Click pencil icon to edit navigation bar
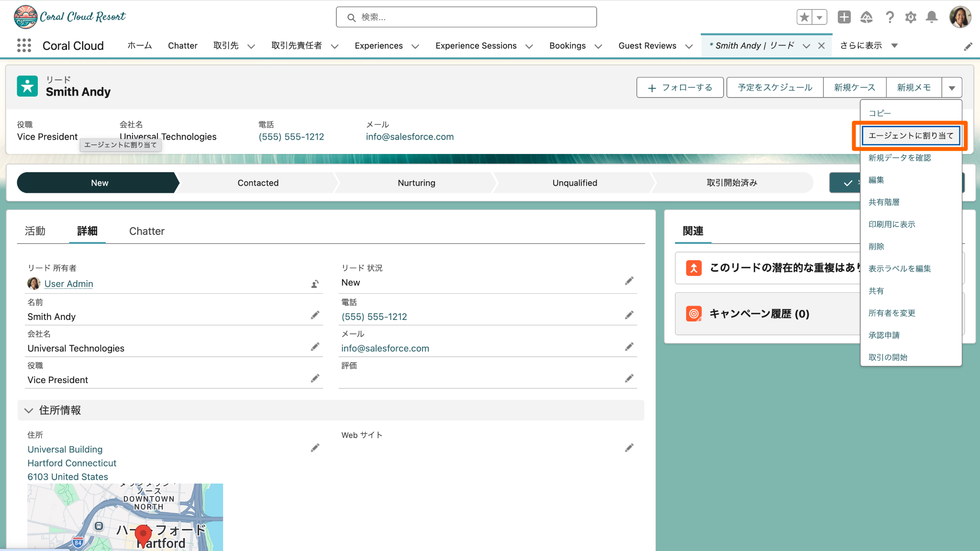Screen dimensions: 980x551 click(968, 46)
